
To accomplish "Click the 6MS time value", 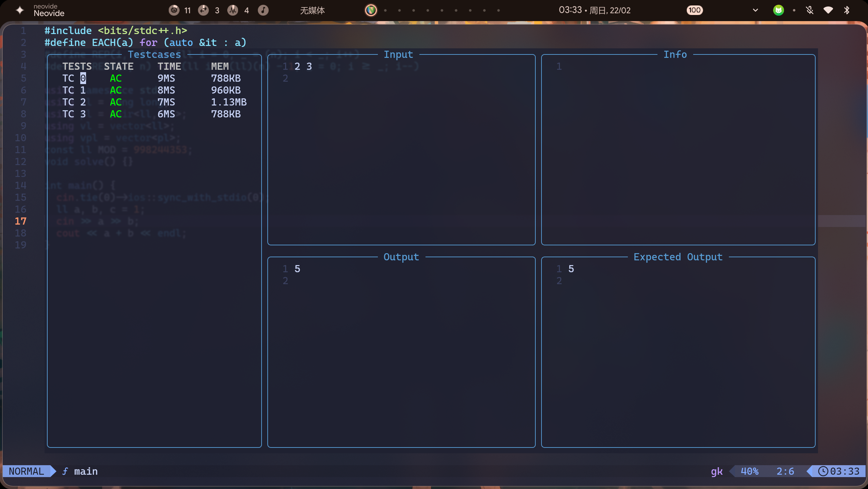I will 166,114.
